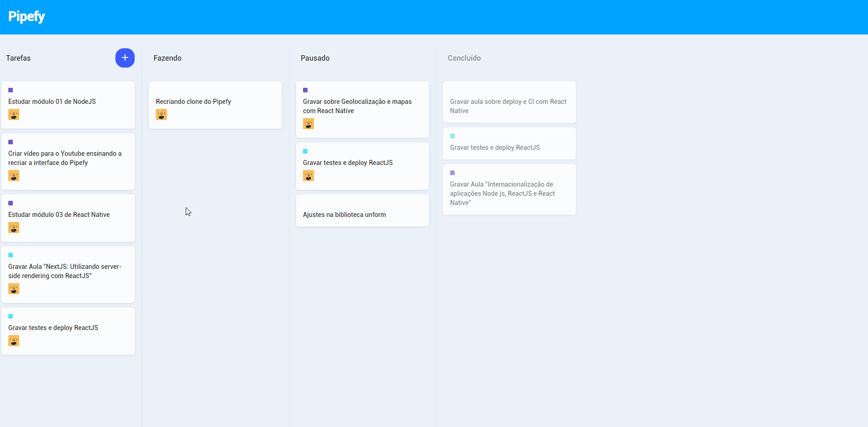Screen dimensions: 868x427
Task: Click purple label on 'Criar vídeo para o Youtube' card
Action: [x=11, y=142]
